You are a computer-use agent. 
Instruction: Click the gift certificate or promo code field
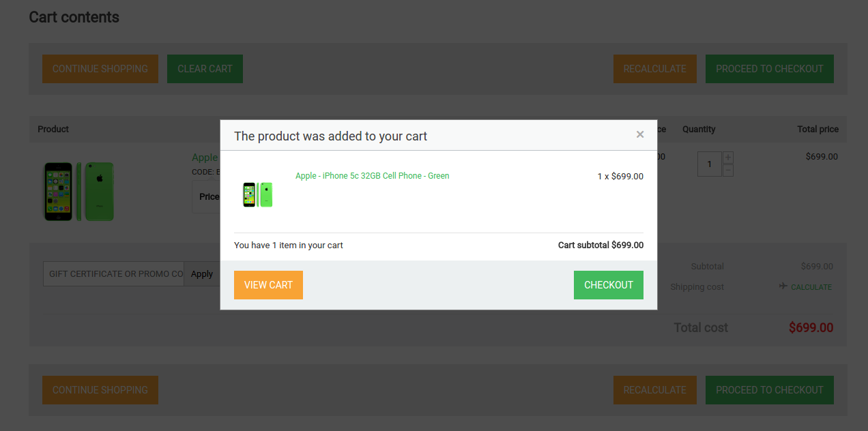(113, 274)
